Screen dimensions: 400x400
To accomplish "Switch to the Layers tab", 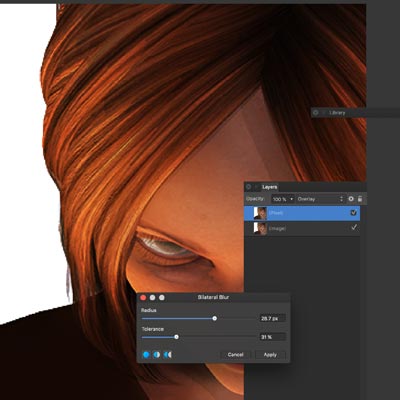I will point(269,187).
